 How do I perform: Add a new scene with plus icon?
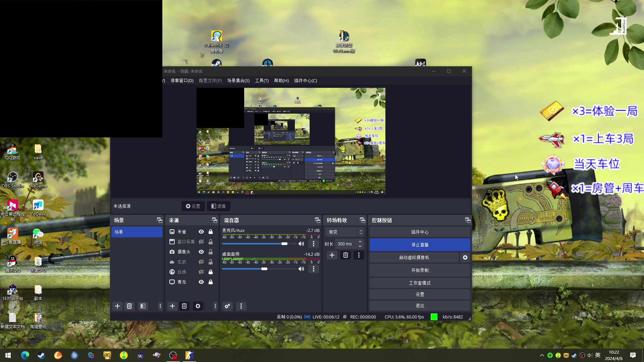pos(117,306)
